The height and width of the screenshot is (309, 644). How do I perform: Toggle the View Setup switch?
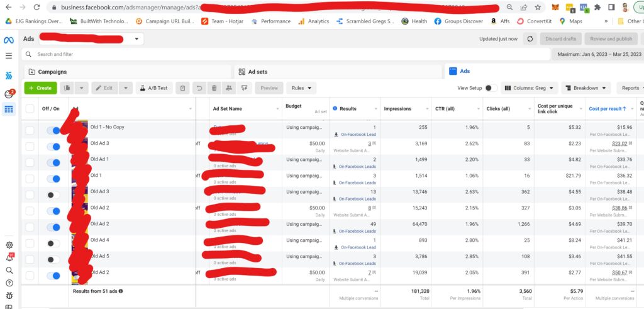pyautogui.click(x=491, y=88)
